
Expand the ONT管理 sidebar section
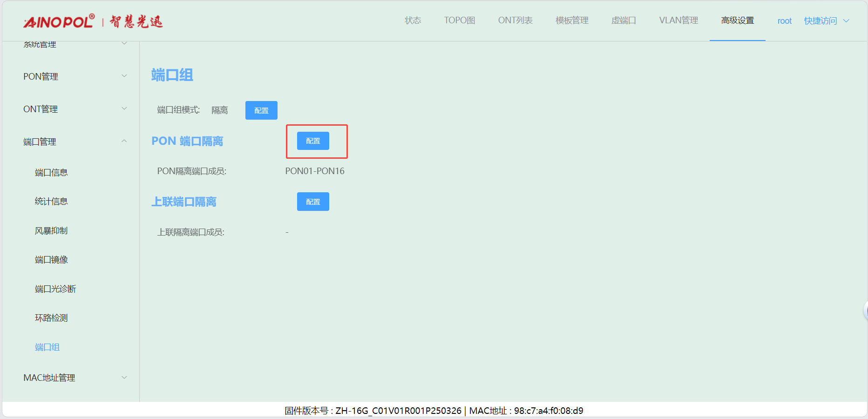75,109
